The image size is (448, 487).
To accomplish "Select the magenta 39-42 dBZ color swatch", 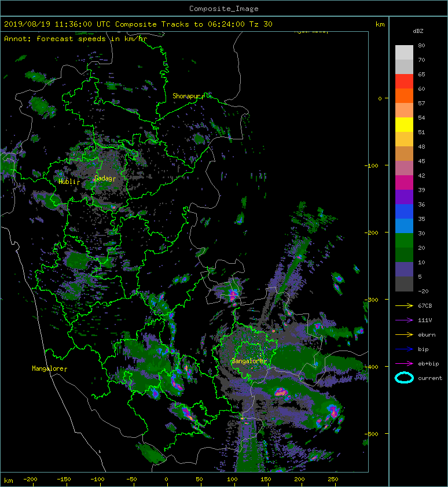I will 404,183.
